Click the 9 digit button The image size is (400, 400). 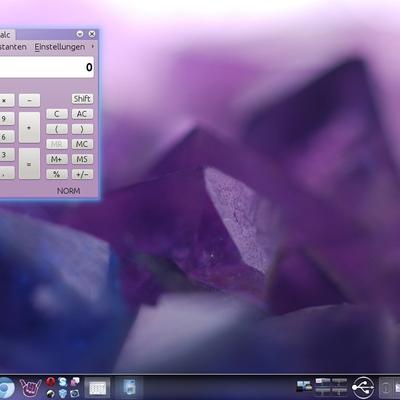click(x=7, y=119)
